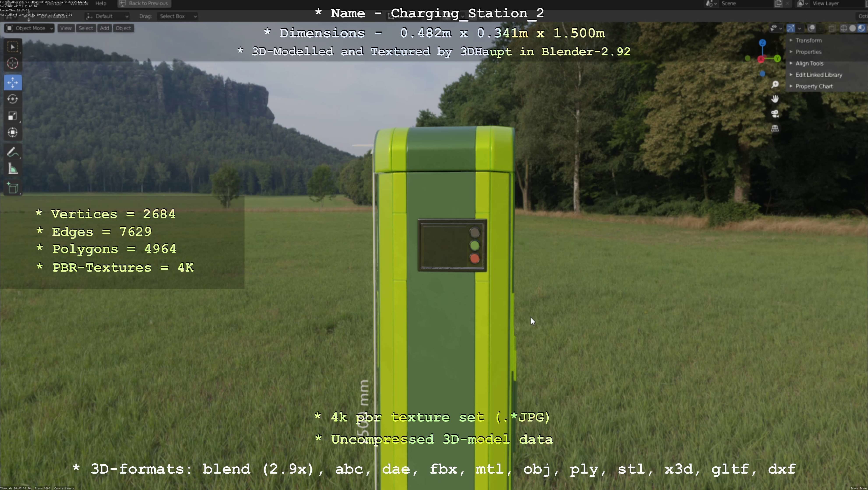Viewport: 868px width, 490px height.
Task: Click the Back to Previous button
Action: (x=144, y=3)
